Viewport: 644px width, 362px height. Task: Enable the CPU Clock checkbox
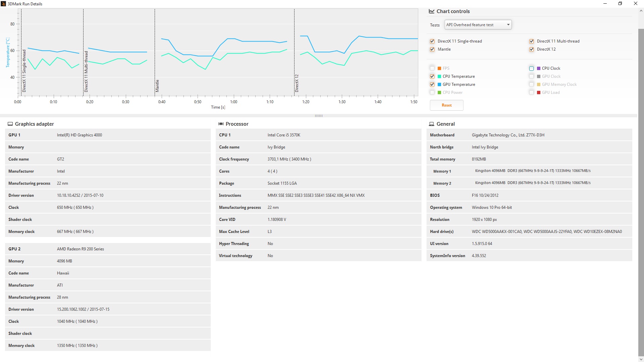pos(532,68)
